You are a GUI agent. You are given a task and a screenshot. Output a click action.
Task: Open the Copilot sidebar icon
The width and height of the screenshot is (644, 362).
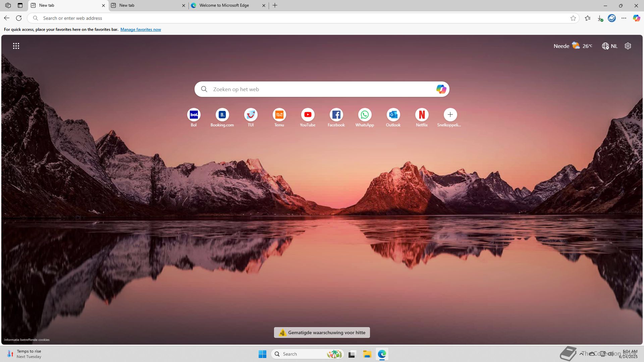click(x=636, y=18)
